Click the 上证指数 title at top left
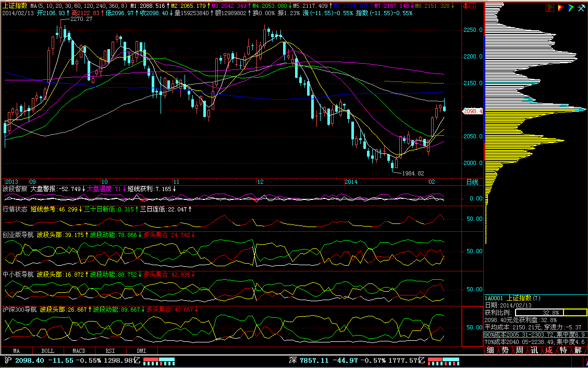The height and width of the screenshot is (368, 588). (x=15, y=5)
